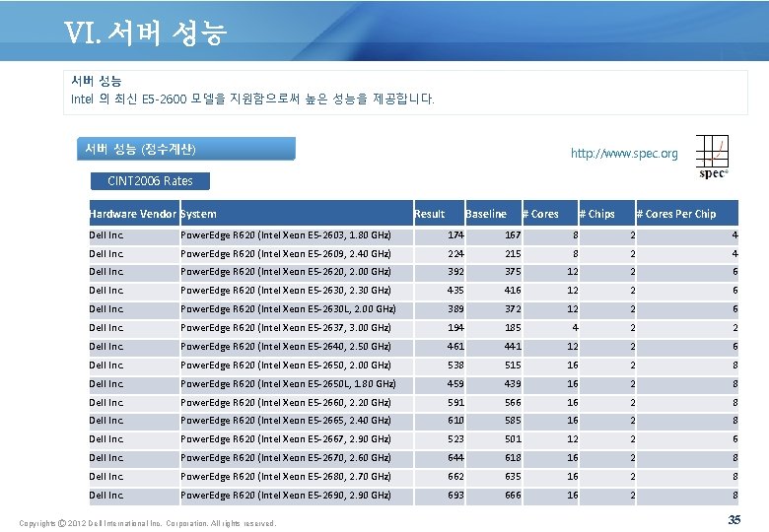The width and height of the screenshot is (769, 532).
Task: Click the Result value 693
Action: (x=455, y=495)
